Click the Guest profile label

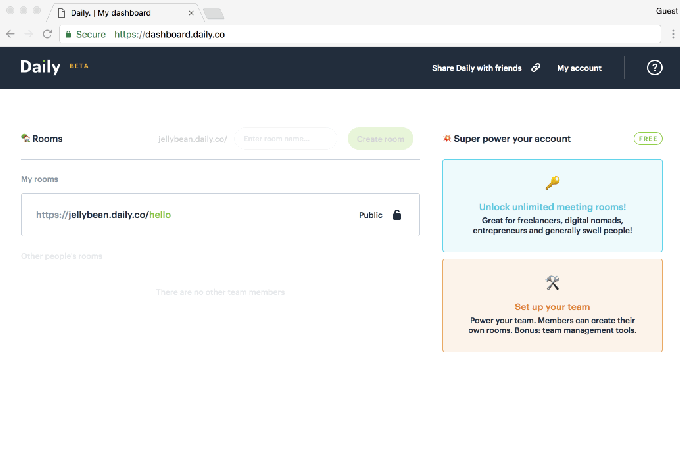pos(667,11)
